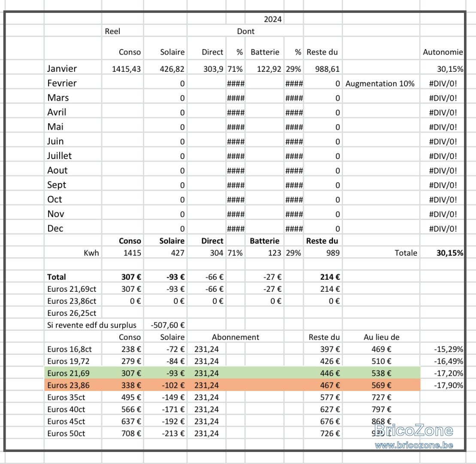Image resolution: width=476 pixels, height=464 pixels.
Task: Select the Augmentation 10% cell
Action: [381, 83]
